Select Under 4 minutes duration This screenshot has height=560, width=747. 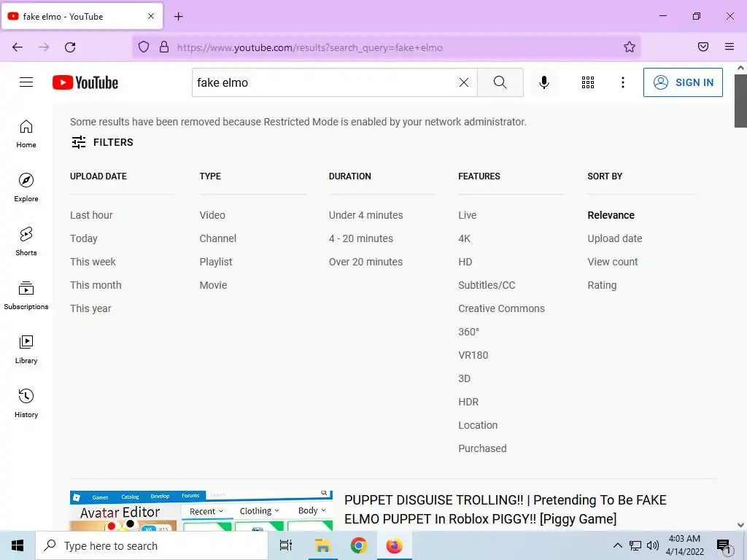(x=366, y=215)
